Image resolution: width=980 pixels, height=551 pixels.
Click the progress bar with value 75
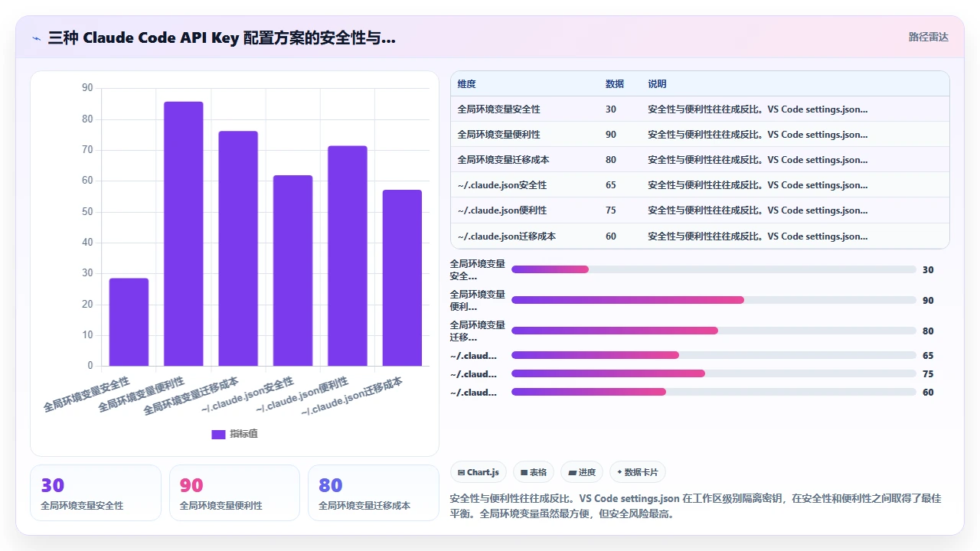pyautogui.click(x=714, y=373)
